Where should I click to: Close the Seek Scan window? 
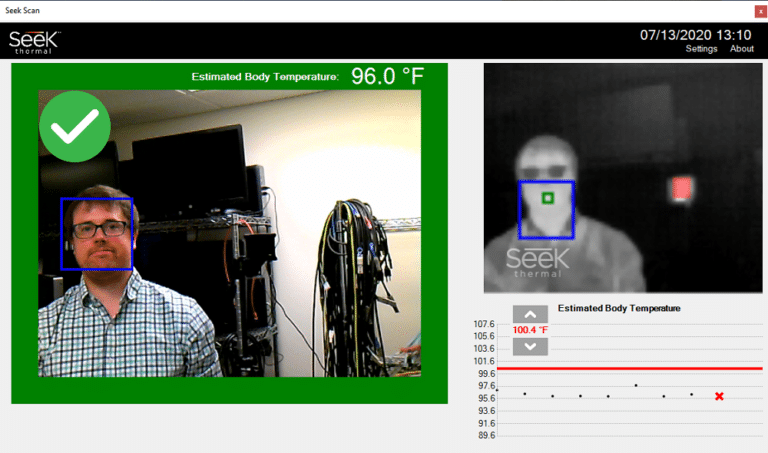click(760, 11)
